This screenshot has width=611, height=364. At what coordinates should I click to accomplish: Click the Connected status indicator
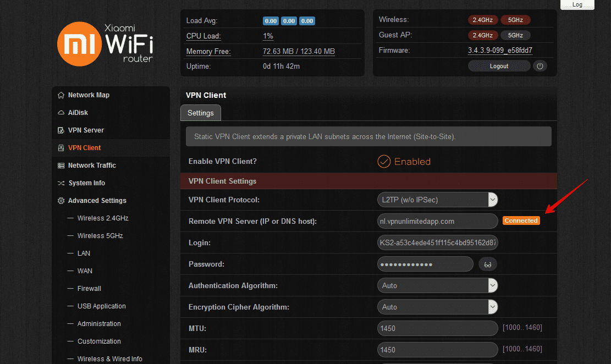tap(521, 220)
